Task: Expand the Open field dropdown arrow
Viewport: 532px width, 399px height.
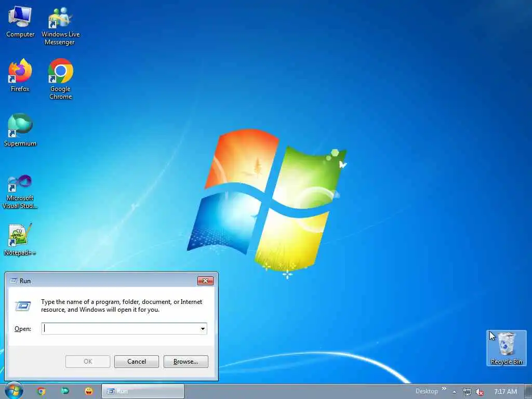Action: tap(203, 328)
